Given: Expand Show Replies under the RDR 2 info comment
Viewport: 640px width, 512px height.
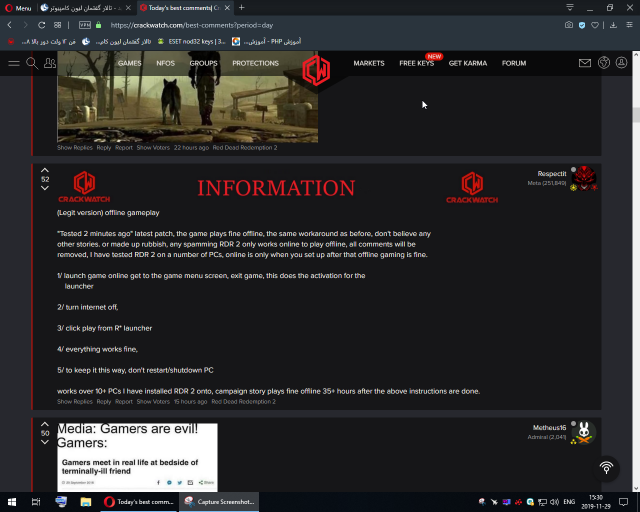Looking at the screenshot, I should tap(75, 401).
